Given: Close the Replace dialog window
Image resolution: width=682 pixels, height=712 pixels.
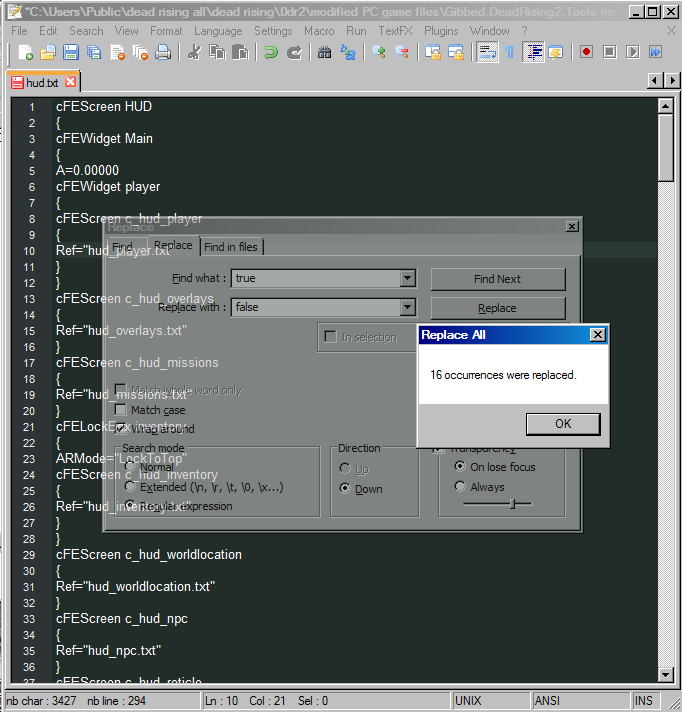Looking at the screenshot, I should [572, 226].
